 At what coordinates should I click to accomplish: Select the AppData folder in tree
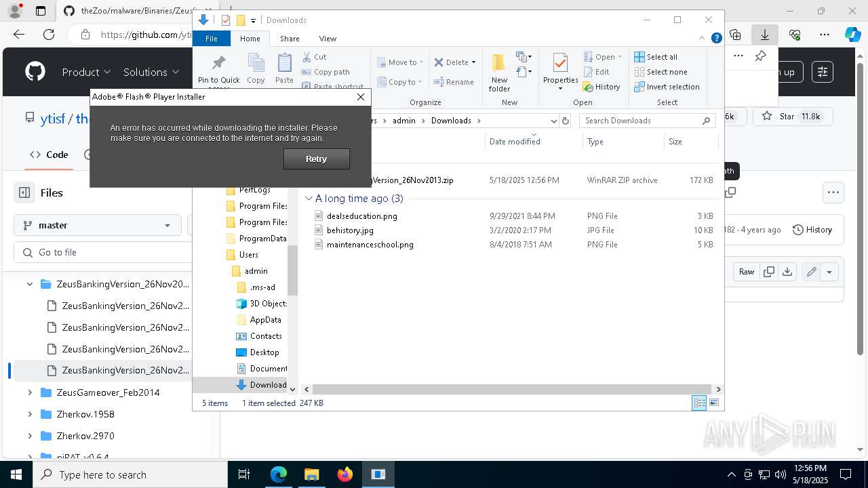pyautogui.click(x=258, y=320)
